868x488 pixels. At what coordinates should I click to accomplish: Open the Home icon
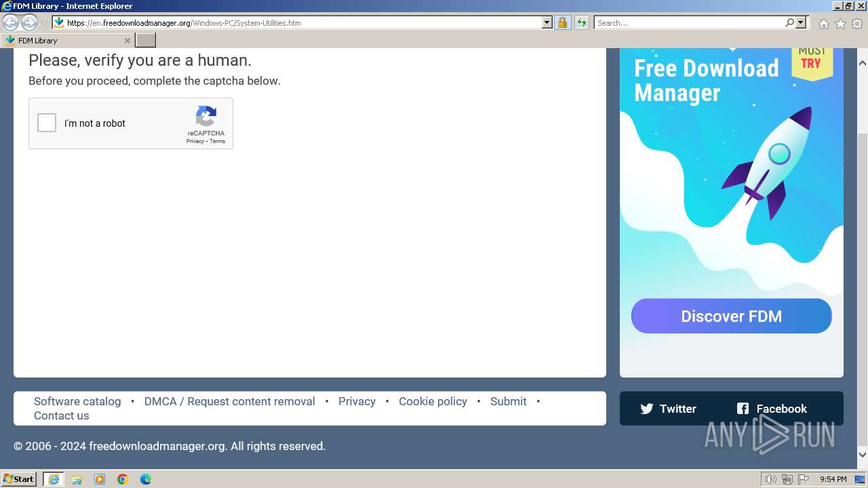823,24
